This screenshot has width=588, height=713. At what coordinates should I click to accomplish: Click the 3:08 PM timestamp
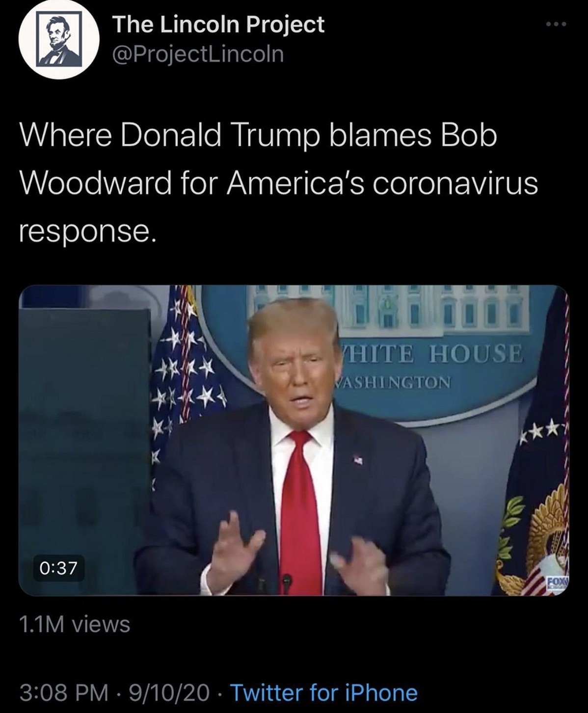(x=64, y=692)
